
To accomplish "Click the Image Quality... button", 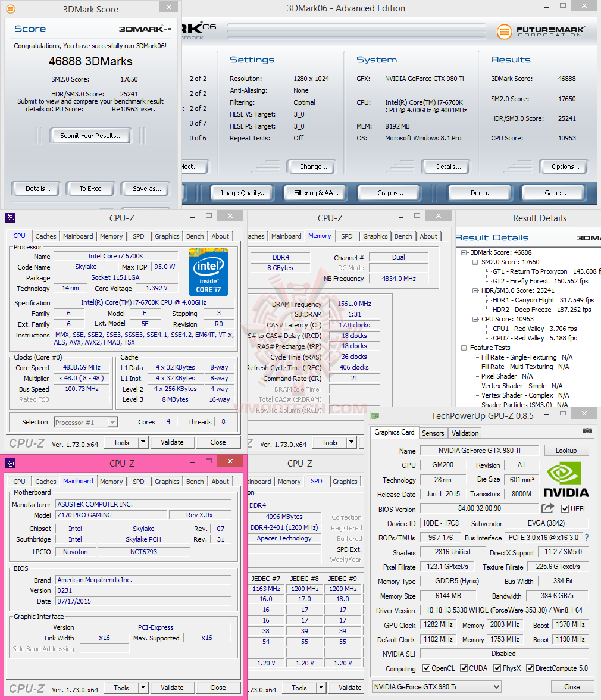I will tap(243, 193).
